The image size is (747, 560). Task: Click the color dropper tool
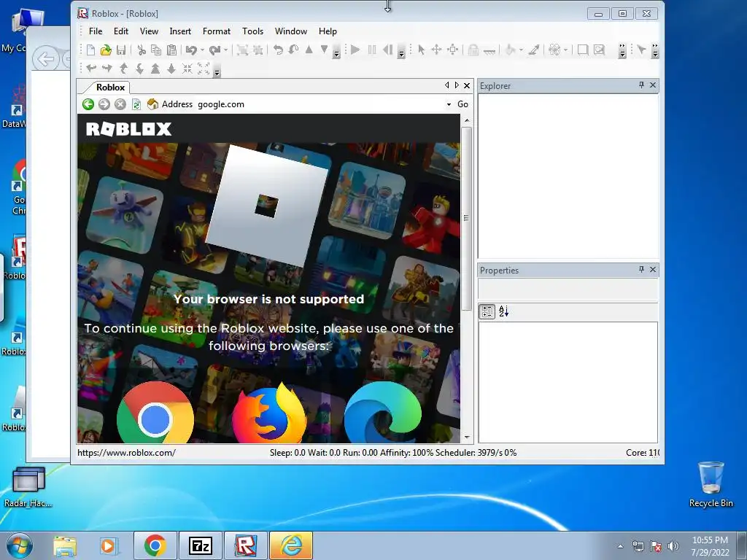(533, 50)
